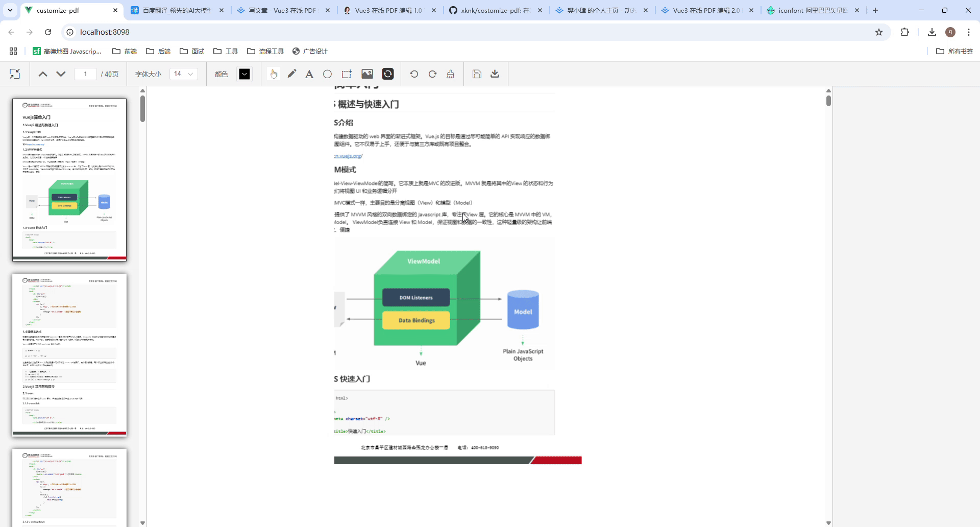Download the edited PDF
980x527 pixels.
[x=495, y=74]
